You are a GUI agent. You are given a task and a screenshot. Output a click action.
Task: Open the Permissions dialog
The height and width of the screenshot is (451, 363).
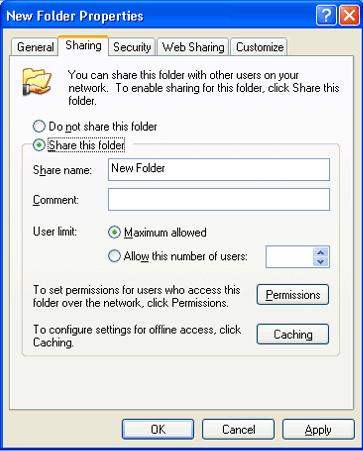click(x=293, y=295)
